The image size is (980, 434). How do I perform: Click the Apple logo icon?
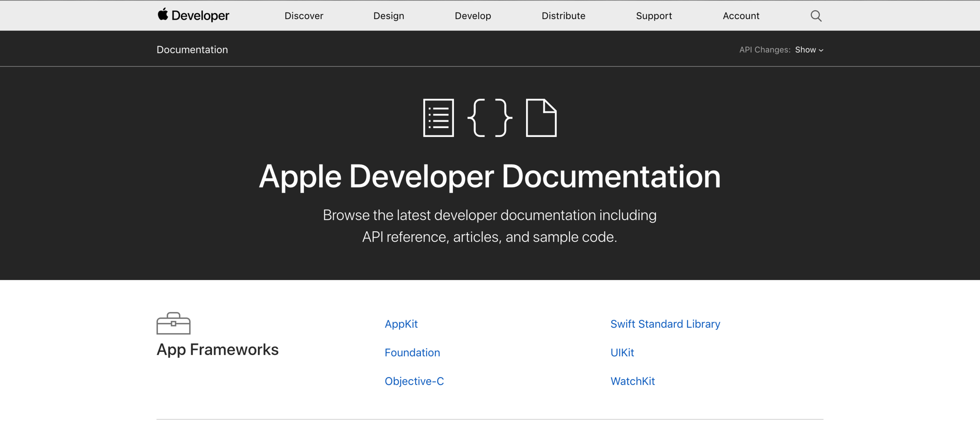pyautogui.click(x=163, y=15)
